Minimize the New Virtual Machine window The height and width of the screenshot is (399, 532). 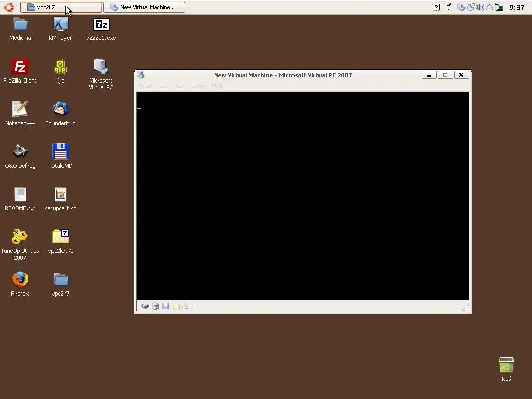[x=429, y=75]
